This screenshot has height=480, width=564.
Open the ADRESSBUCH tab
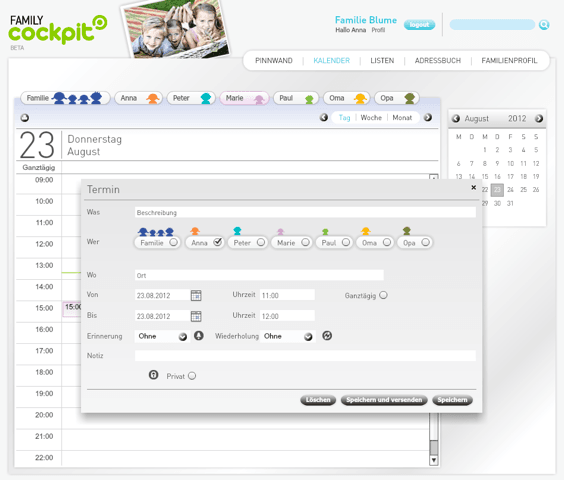pyautogui.click(x=438, y=60)
